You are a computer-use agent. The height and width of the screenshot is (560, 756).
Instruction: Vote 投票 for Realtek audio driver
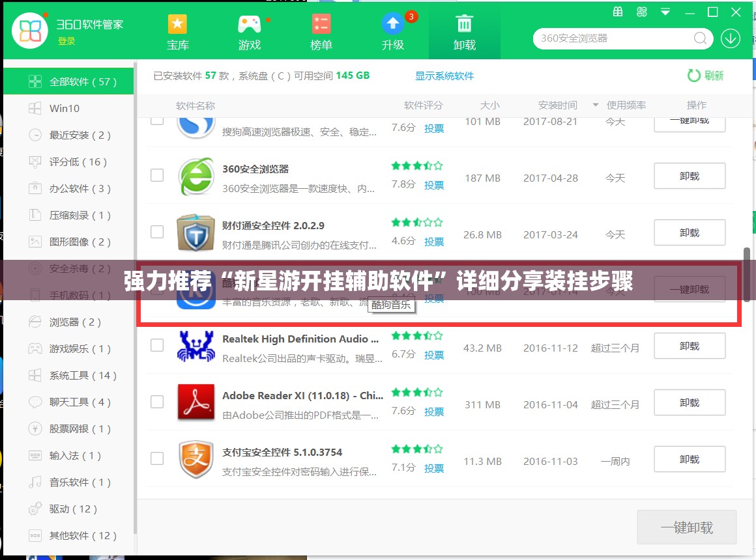(x=434, y=355)
